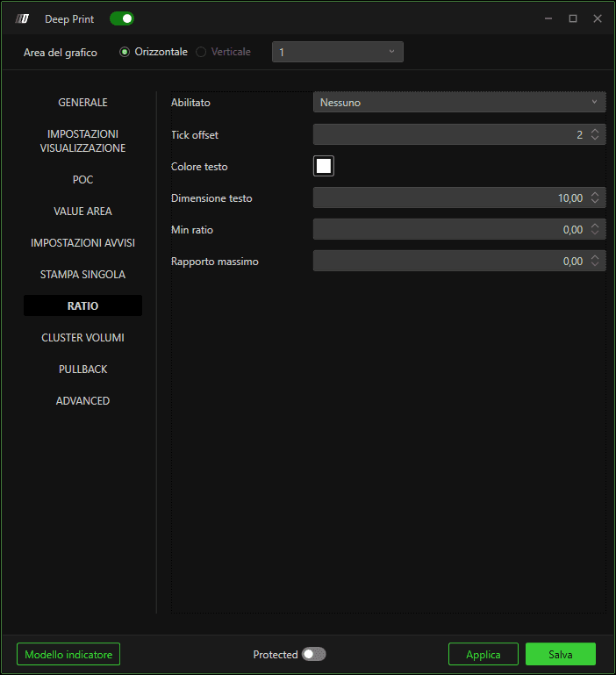Open IMPOSTAZIONI AVVISI section

click(82, 243)
